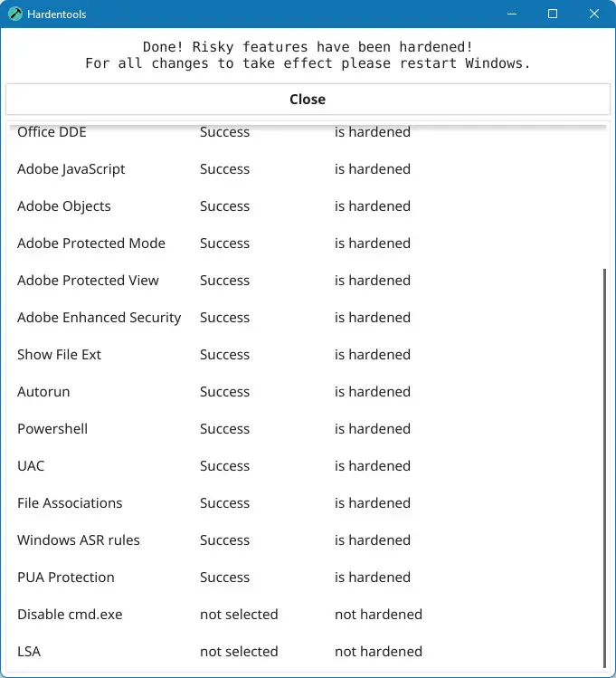The height and width of the screenshot is (678, 616).
Task: Click the Adobe Protected Mode label
Action: pyautogui.click(x=91, y=244)
